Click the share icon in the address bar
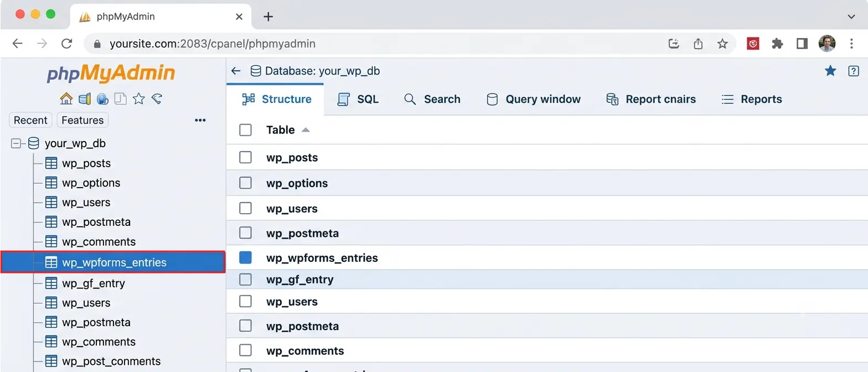 point(698,44)
